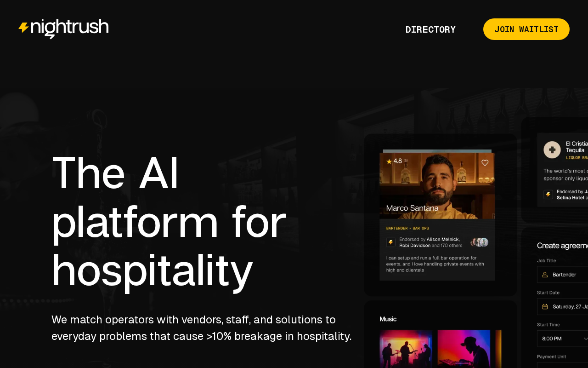This screenshot has height=368, width=588.
Task: Click the El Cristiano Tequila round brand logo
Action: coord(552,150)
